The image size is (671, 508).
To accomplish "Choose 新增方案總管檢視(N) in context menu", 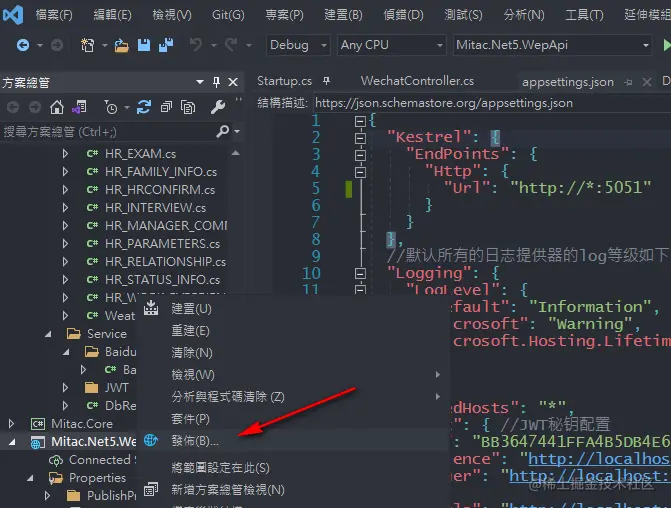I will (x=293, y=490).
